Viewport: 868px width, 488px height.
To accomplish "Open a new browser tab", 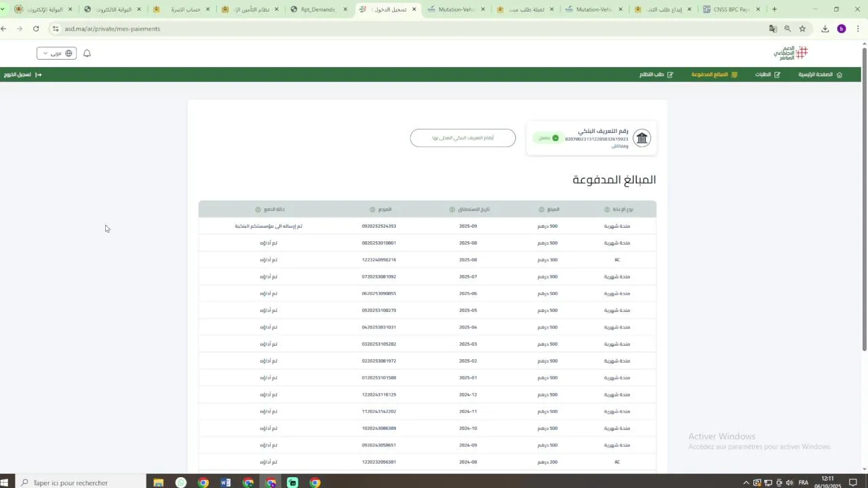I will pyautogui.click(x=774, y=9).
